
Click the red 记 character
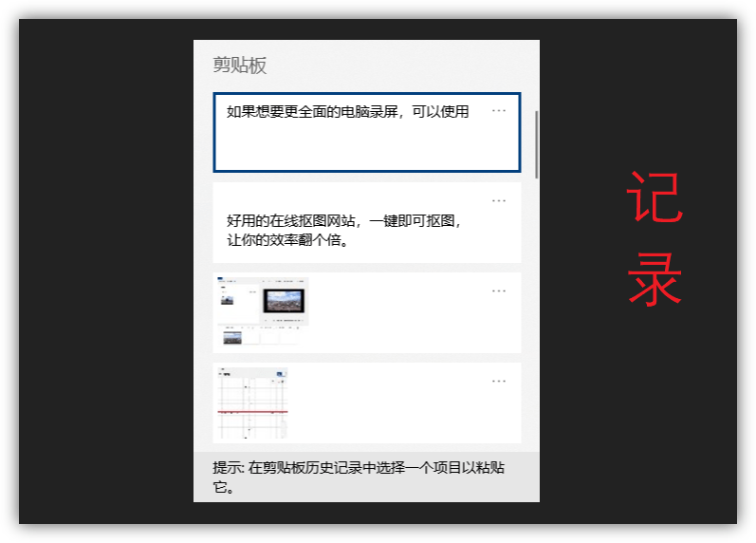pyautogui.click(x=655, y=197)
